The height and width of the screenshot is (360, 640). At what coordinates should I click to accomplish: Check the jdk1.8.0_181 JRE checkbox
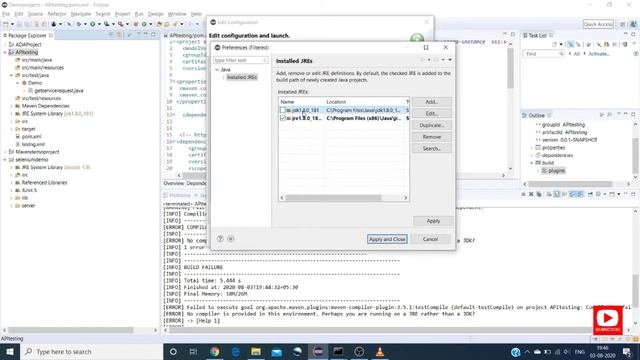point(283,110)
